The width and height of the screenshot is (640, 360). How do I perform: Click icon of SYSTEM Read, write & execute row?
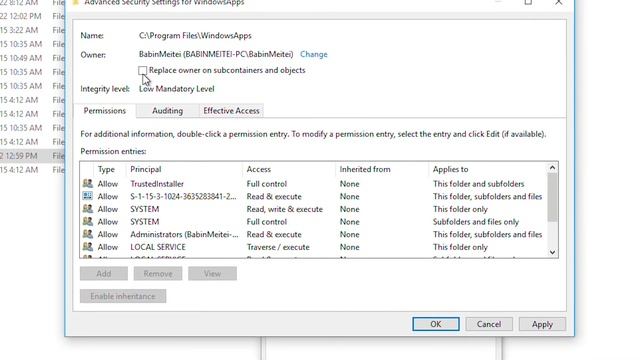click(87, 209)
